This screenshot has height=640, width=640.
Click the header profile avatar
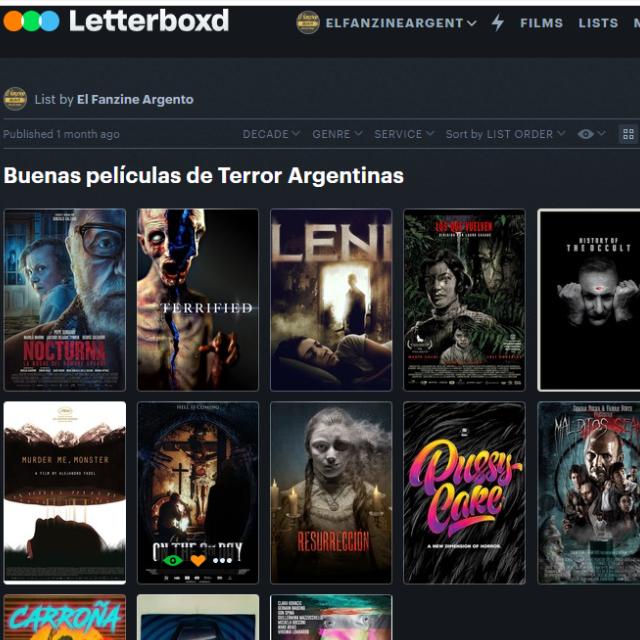click(308, 22)
